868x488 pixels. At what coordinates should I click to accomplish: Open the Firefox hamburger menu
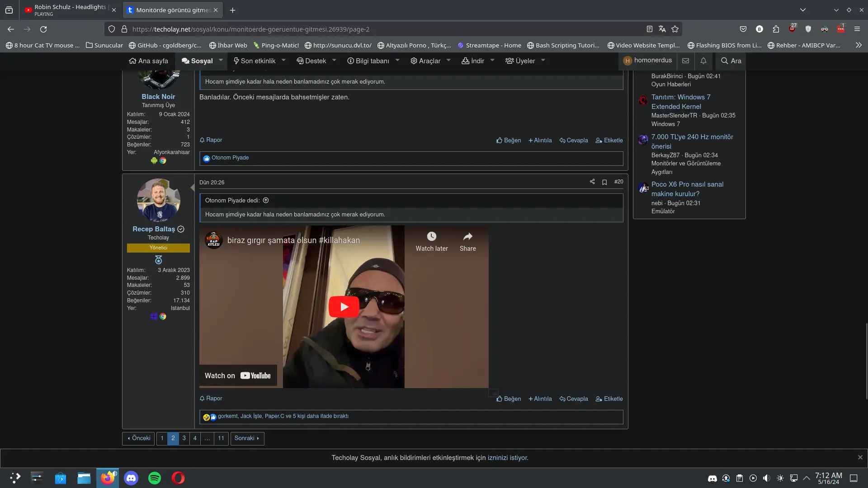coord(857,29)
